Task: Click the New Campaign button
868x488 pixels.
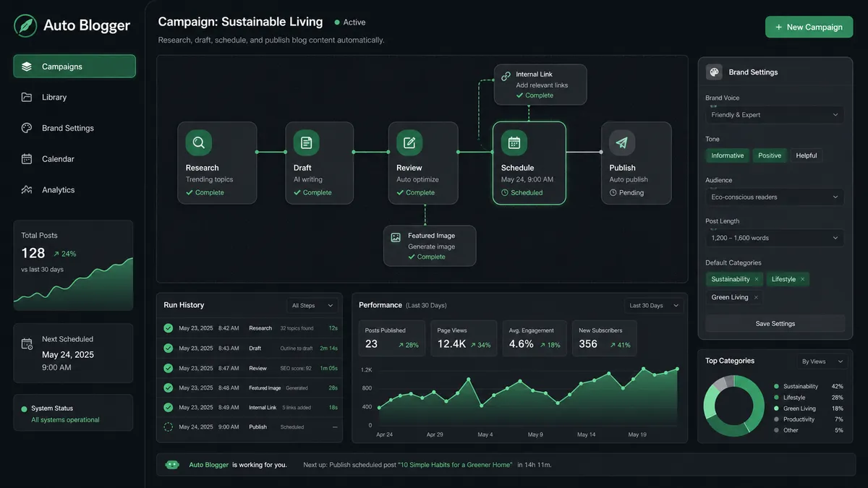Action: (x=809, y=27)
